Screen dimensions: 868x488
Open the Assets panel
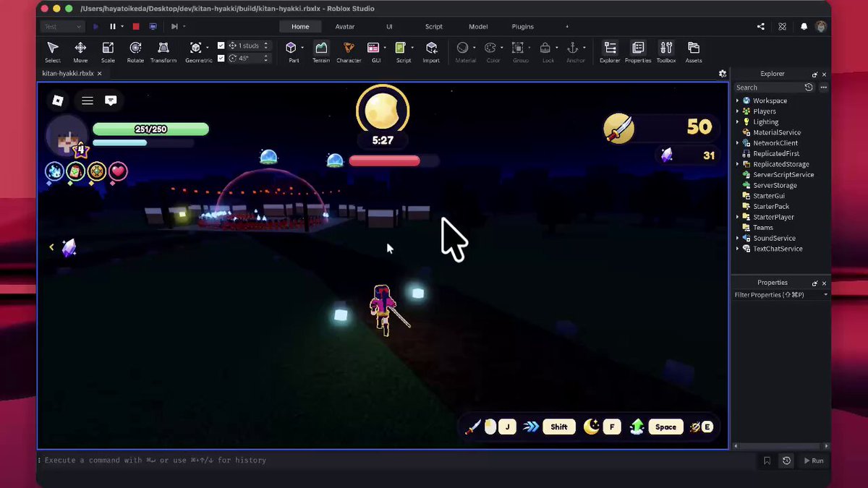click(x=694, y=51)
